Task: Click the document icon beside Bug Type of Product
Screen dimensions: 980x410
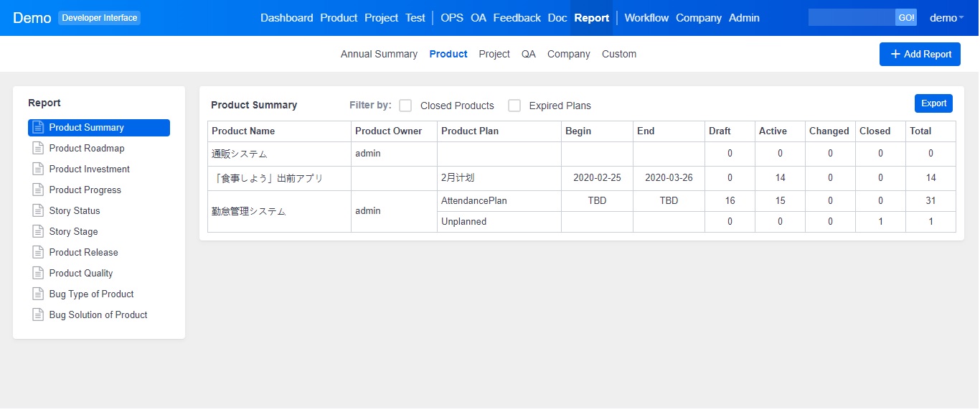Action: tap(38, 294)
